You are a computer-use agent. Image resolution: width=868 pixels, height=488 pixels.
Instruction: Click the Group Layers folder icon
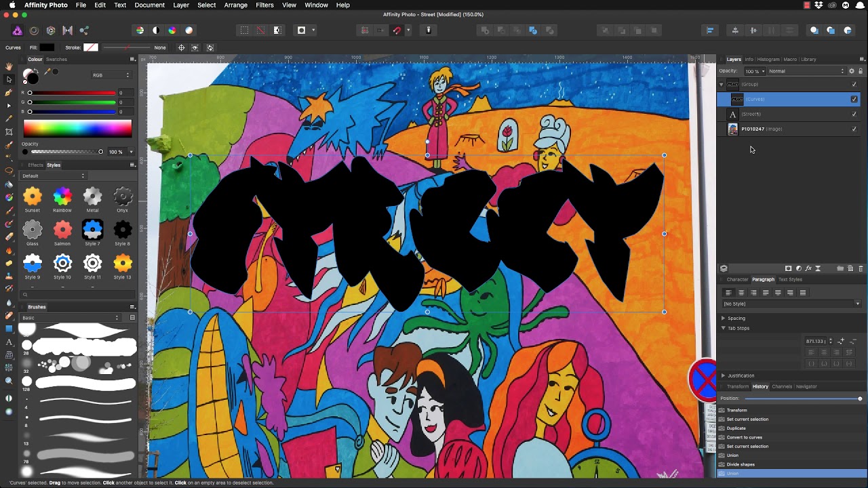pos(840,268)
